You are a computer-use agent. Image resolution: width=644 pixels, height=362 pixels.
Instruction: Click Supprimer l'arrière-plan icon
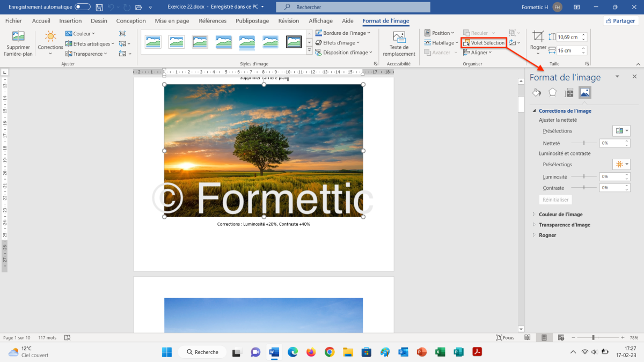coord(18,36)
